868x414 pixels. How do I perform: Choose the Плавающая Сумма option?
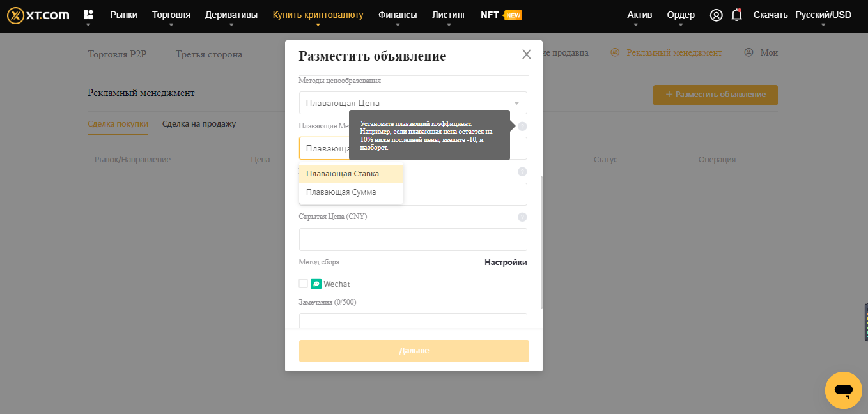click(351, 192)
